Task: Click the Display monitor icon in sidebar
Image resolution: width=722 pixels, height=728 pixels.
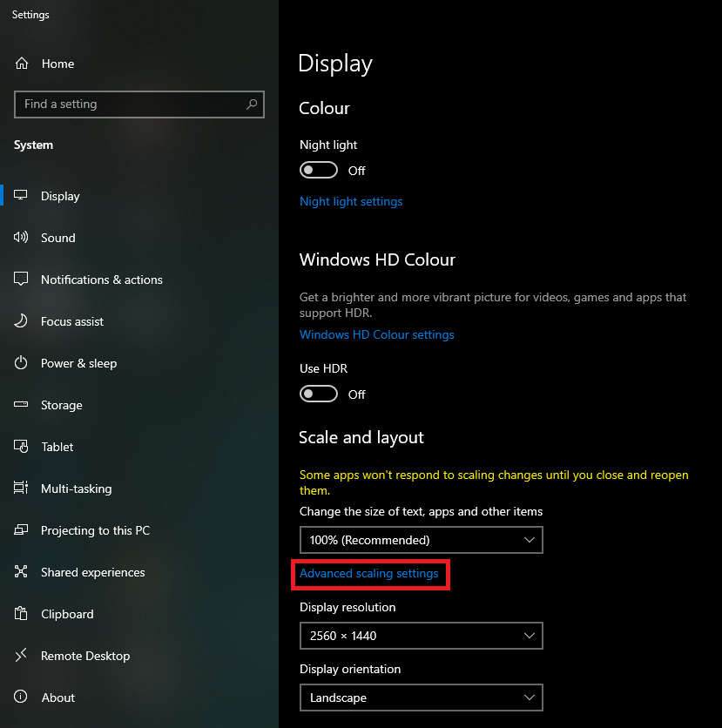Action: click(20, 195)
